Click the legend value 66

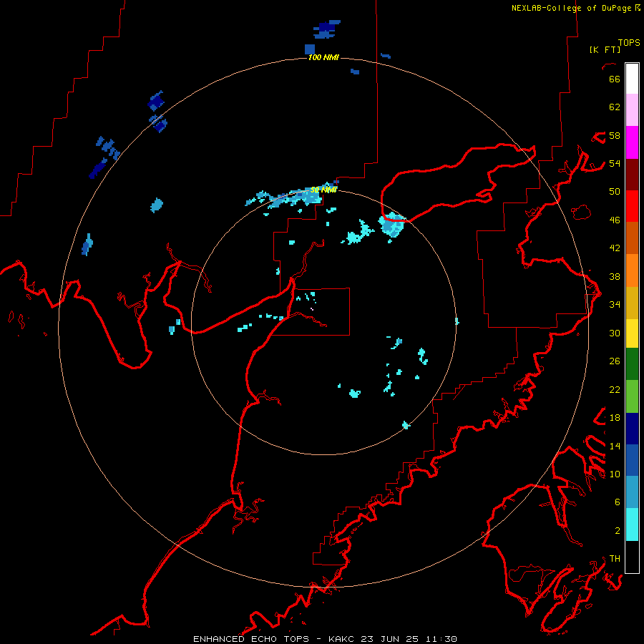pyautogui.click(x=615, y=79)
